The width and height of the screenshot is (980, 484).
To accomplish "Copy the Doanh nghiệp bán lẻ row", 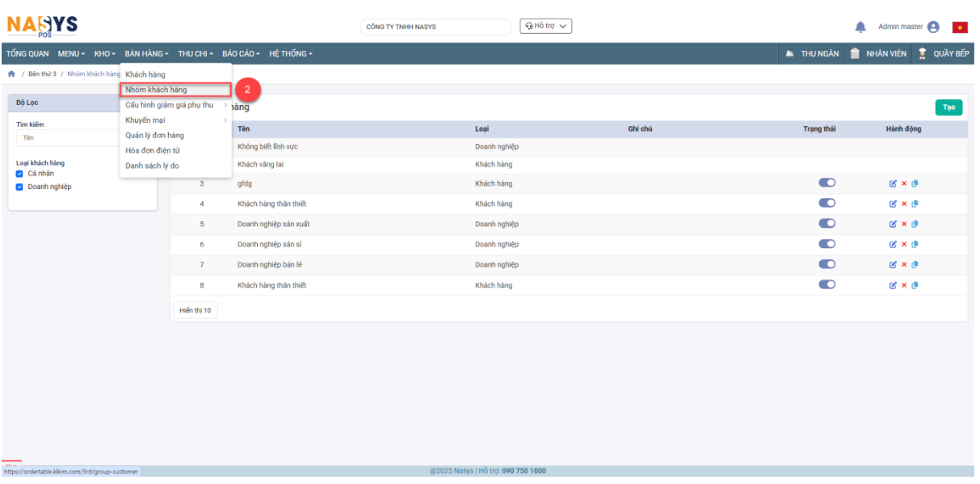I will tap(915, 264).
